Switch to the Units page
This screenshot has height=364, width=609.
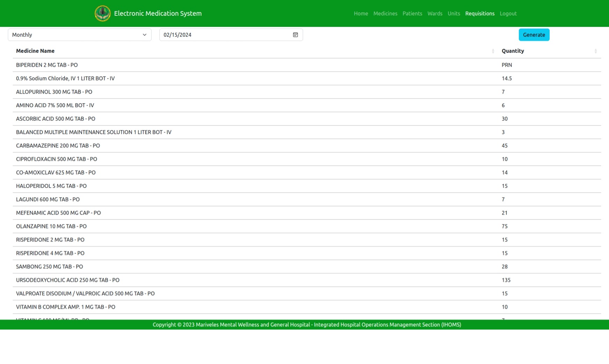pyautogui.click(x=454, y=14)
